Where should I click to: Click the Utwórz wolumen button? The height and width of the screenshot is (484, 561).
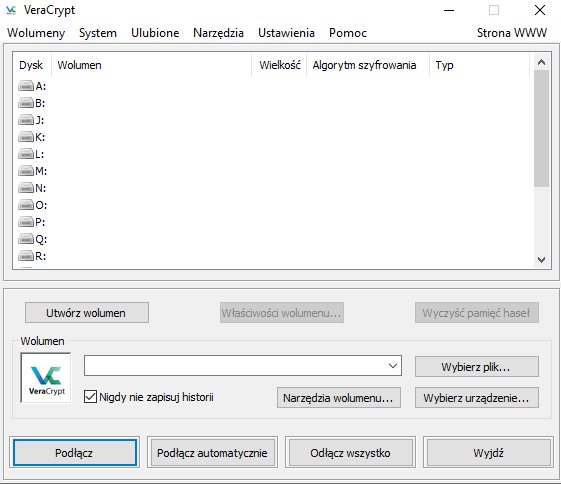coord(87,313)
